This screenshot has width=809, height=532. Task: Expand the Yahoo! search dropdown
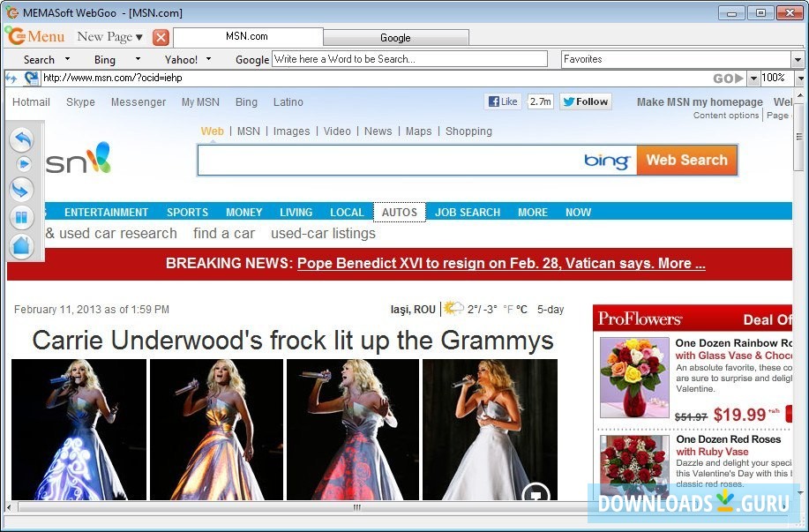(209, 58)
